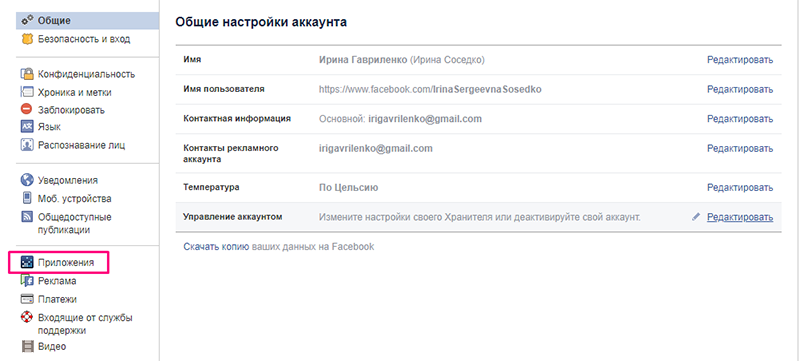
Task: Edit the Имя пользователя row
Action: 740,89
